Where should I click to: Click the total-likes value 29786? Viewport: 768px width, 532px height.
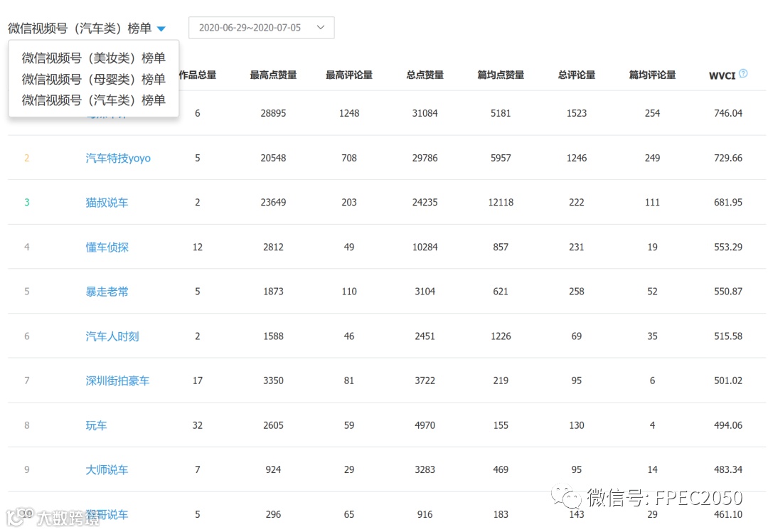425,158
